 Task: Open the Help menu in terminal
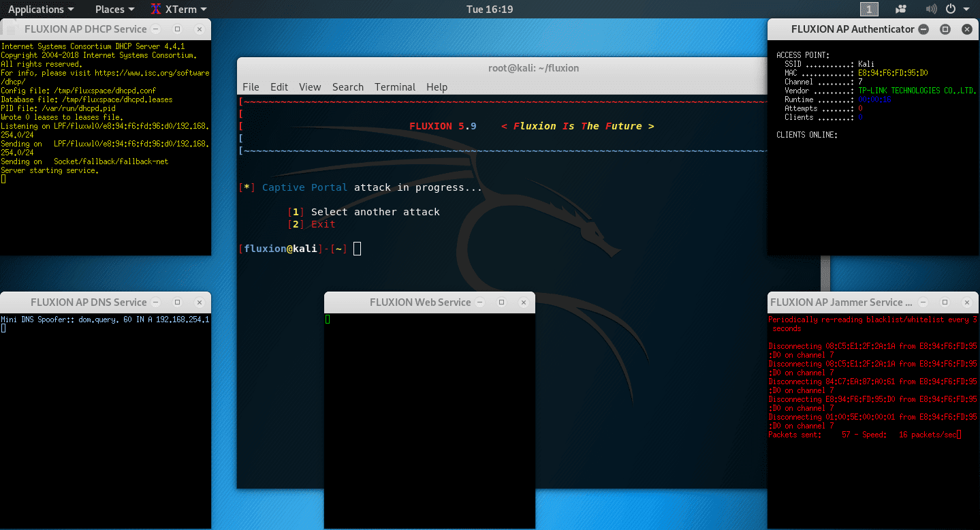(x=437, y=87)
